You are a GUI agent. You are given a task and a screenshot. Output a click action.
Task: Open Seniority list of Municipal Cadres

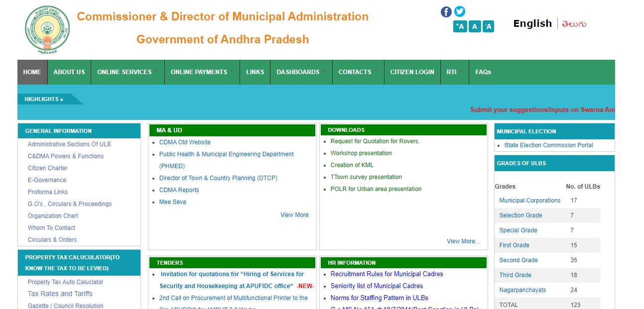(377, 286)
